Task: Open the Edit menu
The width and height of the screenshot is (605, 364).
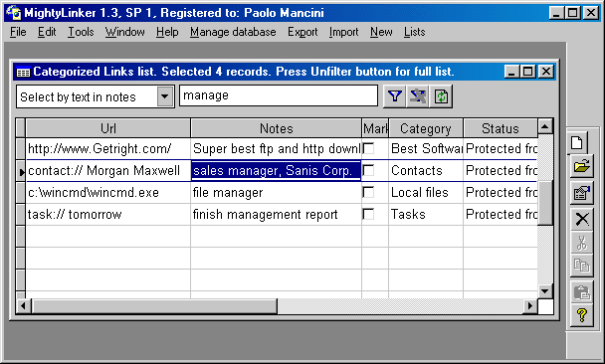Action: coord(47,32)
